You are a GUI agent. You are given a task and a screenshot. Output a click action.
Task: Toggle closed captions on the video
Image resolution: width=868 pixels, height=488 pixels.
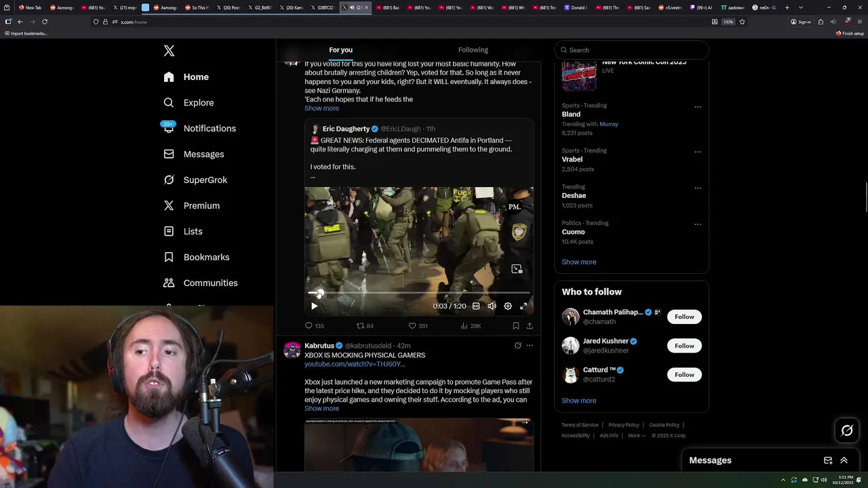coord(476,306)
